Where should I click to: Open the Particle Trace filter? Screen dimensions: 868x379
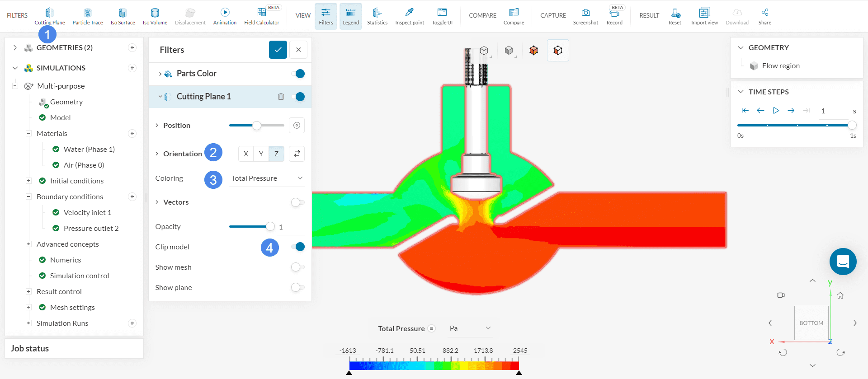coord(87,16)
